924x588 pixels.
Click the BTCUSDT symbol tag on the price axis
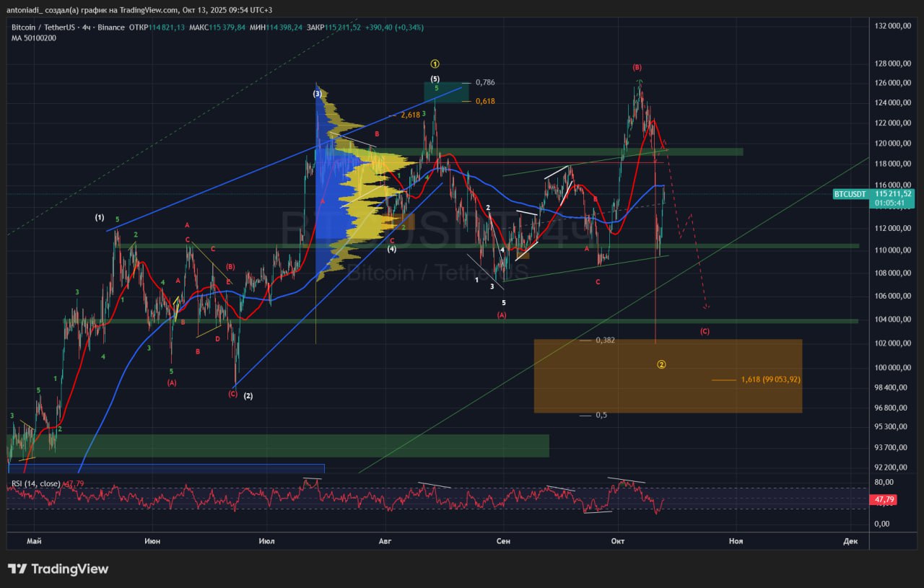(x=850, y=194)
